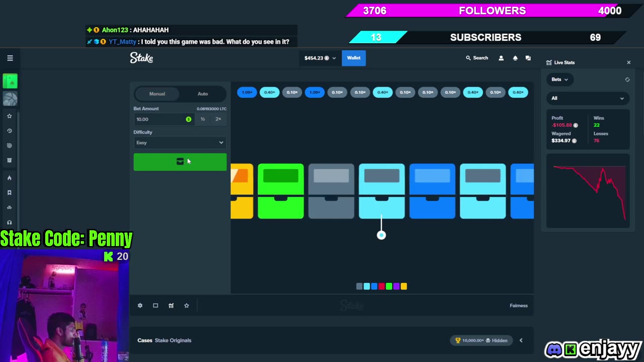Image resolution: width=644 pixels, height=362 pixels.
Task: Collapse the game info chevron arrow
Action: point(521,340)
